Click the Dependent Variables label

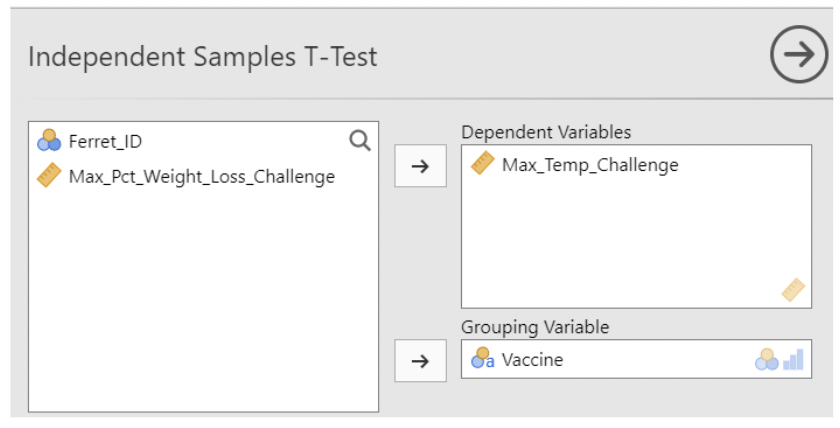(x=546, y=132)
